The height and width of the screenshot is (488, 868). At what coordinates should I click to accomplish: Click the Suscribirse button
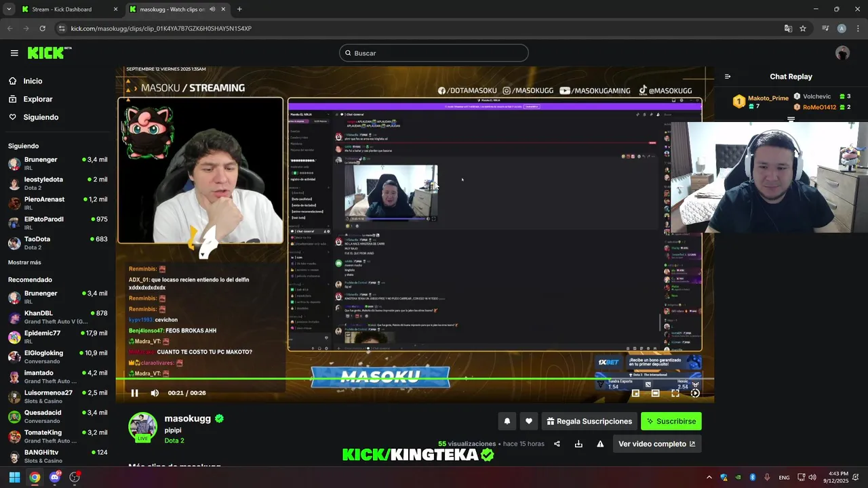pos(671,421)
